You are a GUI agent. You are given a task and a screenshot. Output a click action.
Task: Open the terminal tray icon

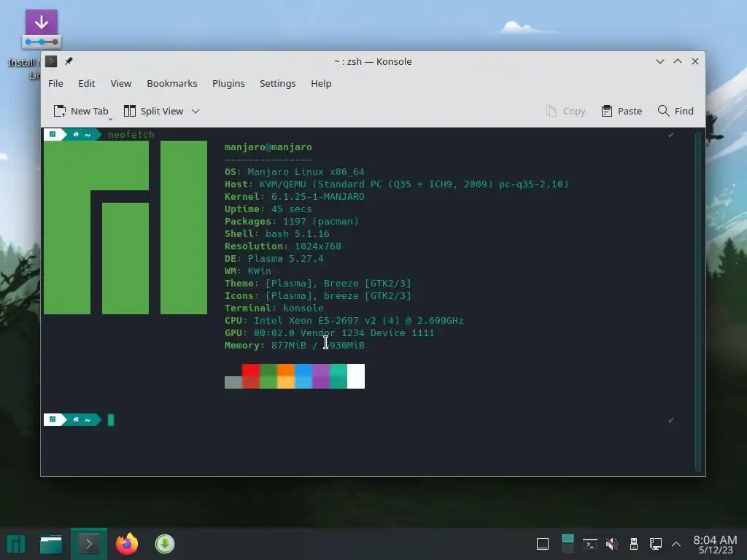(x=589, y=544)
